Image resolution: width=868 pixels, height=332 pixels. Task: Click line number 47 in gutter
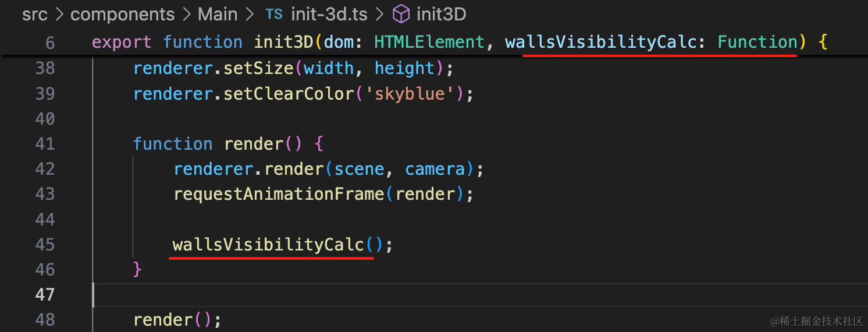point(45,294)
